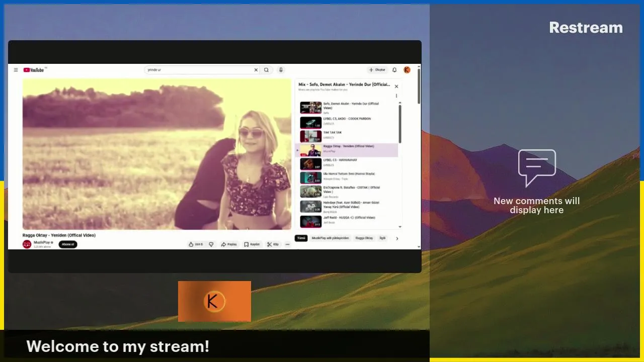
Task: Click the comments speech bubble icon
Action: coord(537,168)
